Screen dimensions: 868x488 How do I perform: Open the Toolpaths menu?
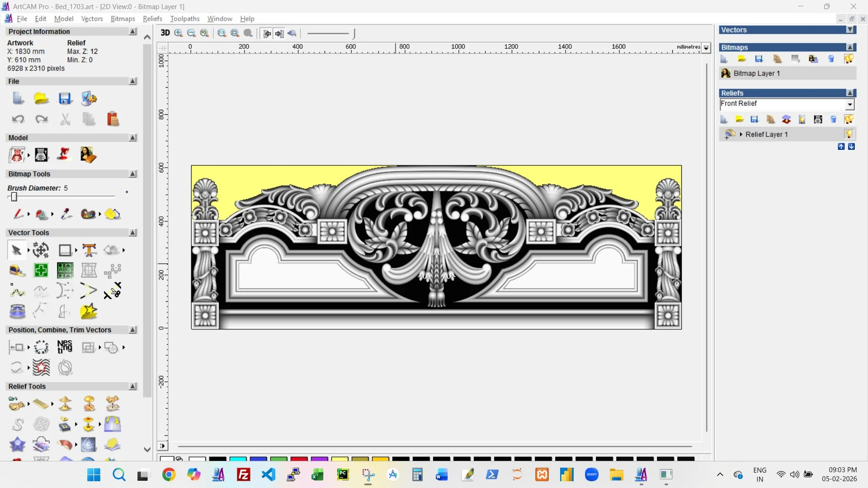pyautogui.click(x=184, y=19)
